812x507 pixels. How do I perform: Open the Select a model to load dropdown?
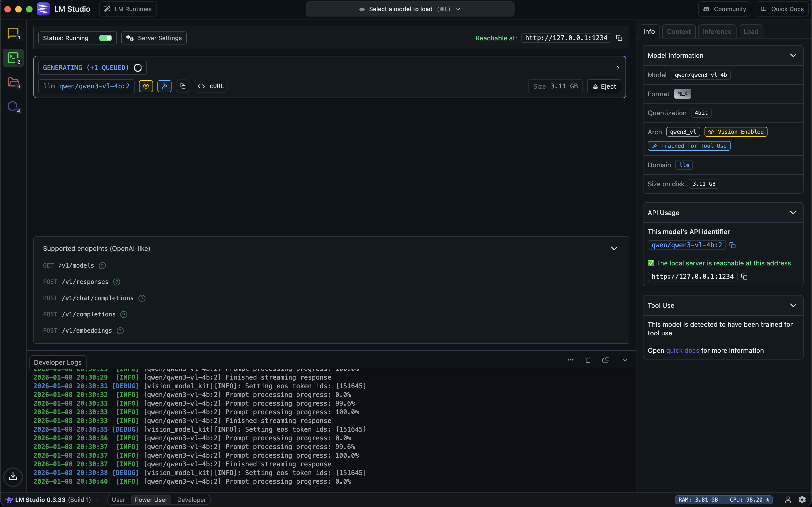(x=410, y=9)
